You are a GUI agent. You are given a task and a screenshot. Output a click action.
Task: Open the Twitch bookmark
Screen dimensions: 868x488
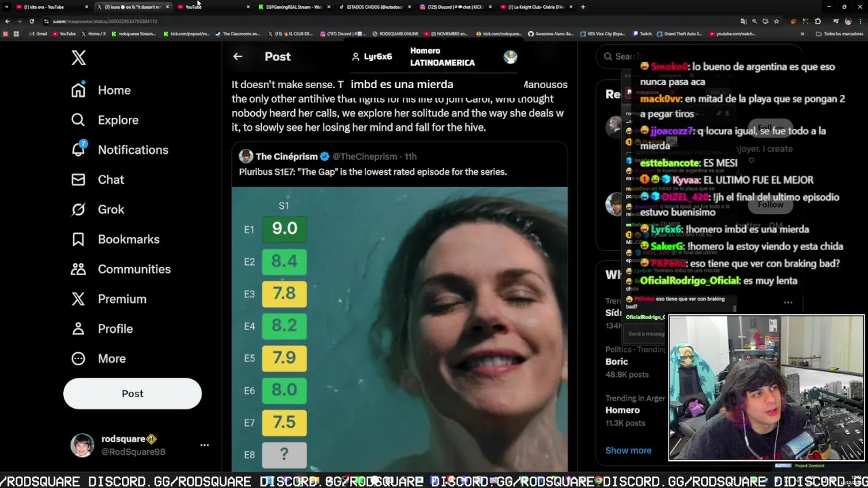point(642,33)
